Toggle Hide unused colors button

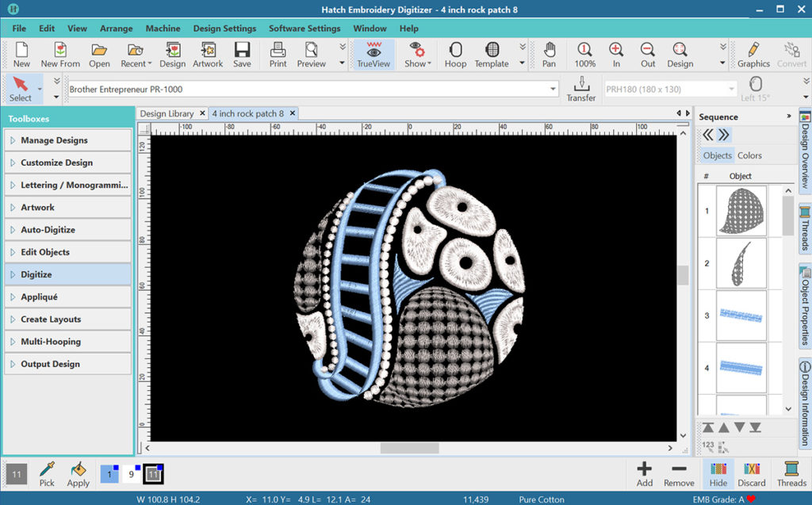(718, 474)
